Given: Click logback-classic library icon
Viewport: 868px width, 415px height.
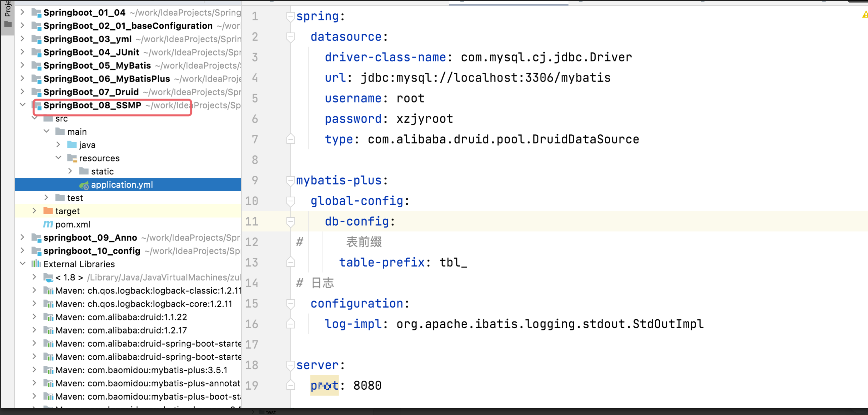Looking at the screenshot, I should [48, 291].
